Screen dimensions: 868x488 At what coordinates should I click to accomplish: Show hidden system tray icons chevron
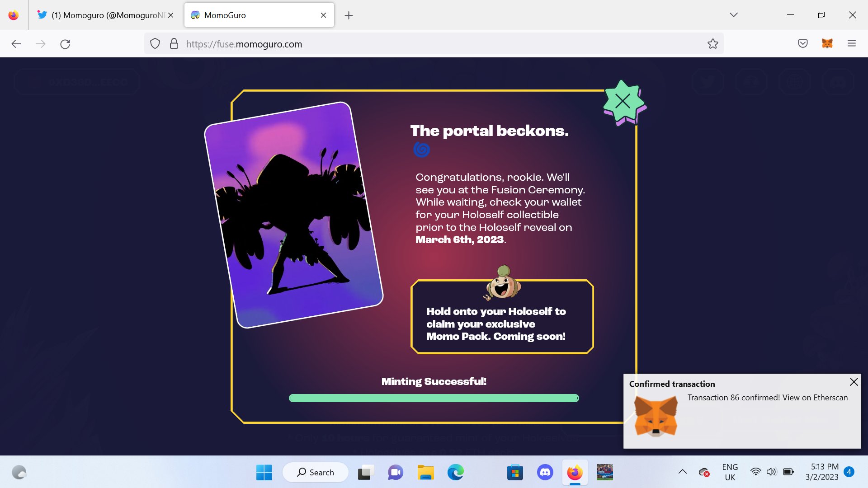coord(682,472)
